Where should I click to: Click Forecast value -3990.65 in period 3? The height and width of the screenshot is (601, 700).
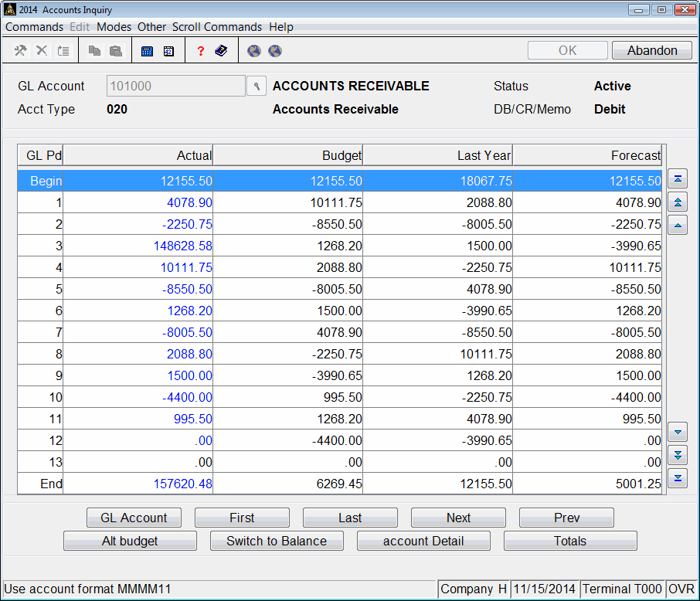[636, 246]
